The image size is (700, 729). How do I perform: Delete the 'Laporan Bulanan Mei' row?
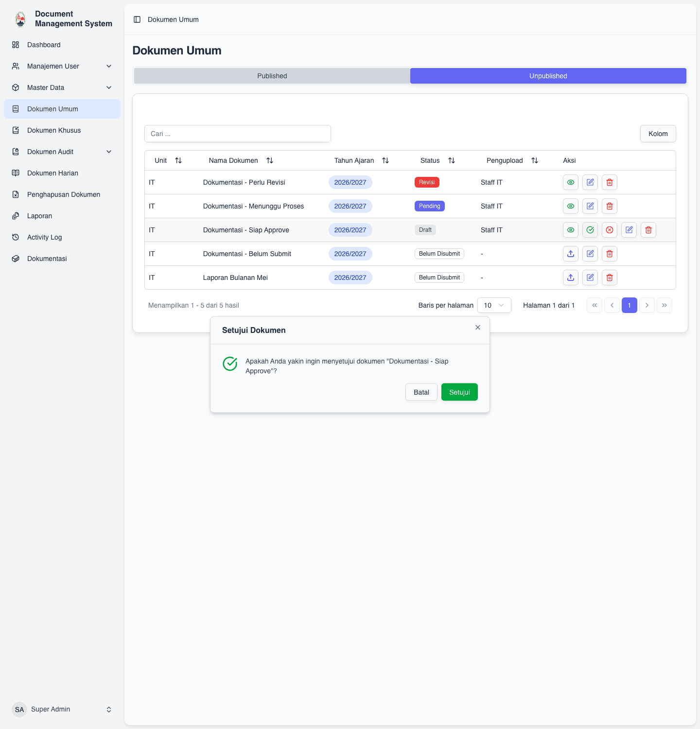point(610,278)
